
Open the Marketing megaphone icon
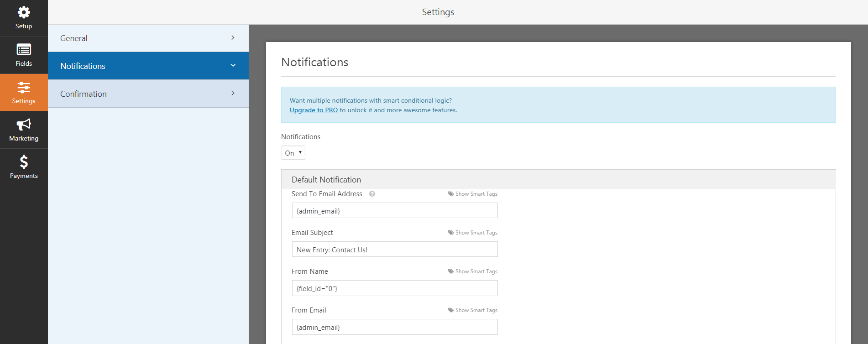(x=24, y=124)
